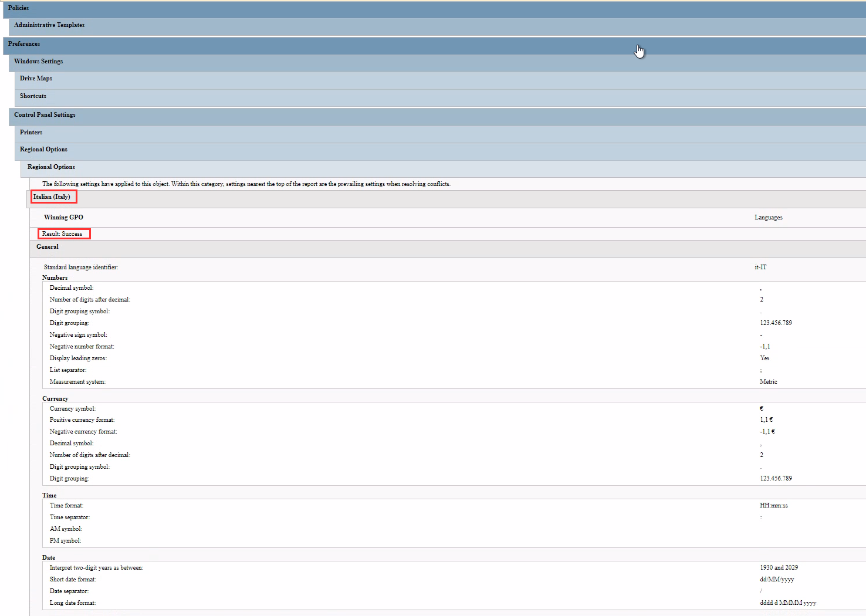This screenshot has height=616, width=866.
Task: Click the dd/MM/yyyy short date value
Action: [777, 580]
